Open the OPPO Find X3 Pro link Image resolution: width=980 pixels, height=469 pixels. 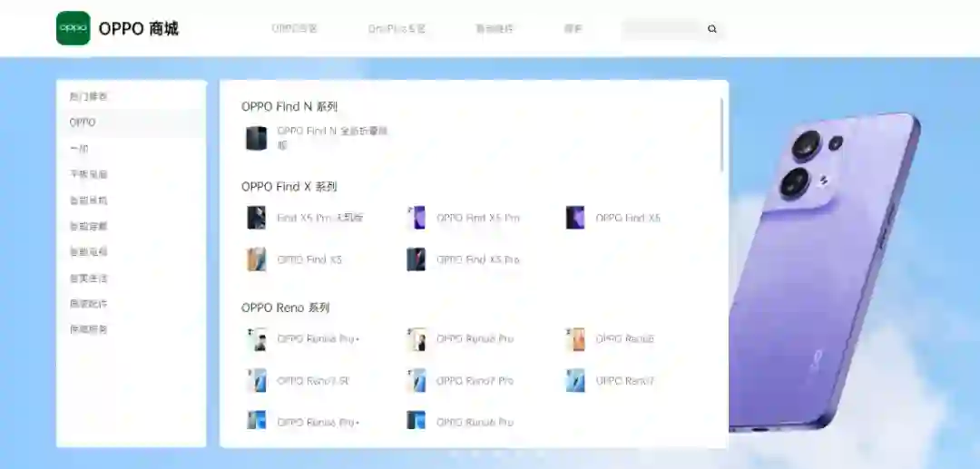(478, 259)
